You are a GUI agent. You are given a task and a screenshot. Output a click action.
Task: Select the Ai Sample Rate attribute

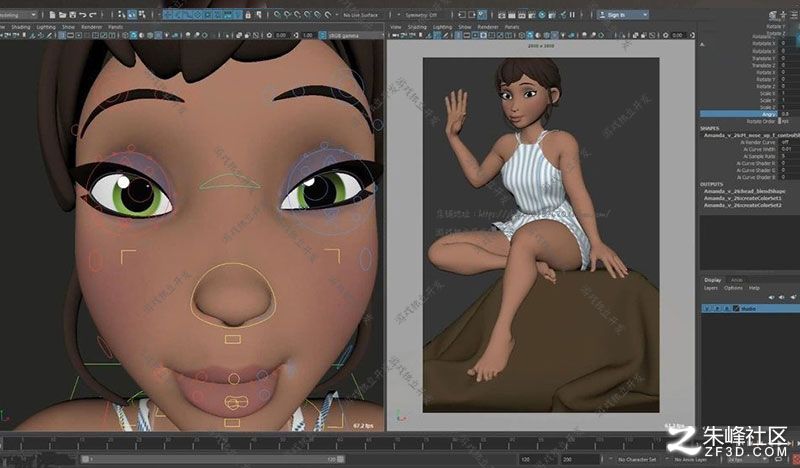[x=760, y=157]
